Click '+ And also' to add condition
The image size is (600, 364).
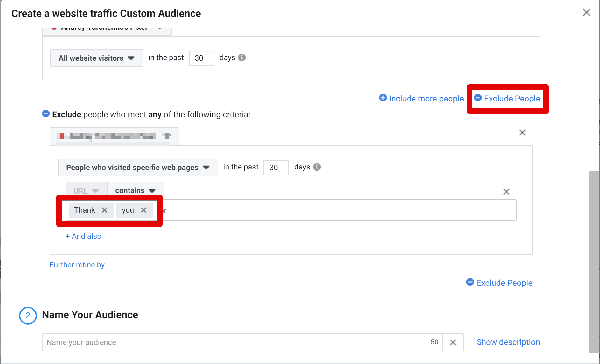pos(83,236)
